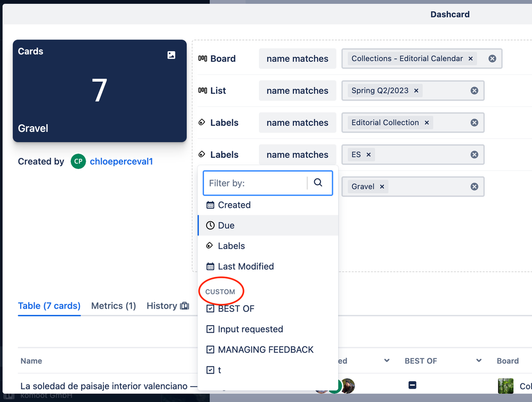The height and width of the screenshot is (402, 532).
Task: Clear the List filter row
Action: click(474, 91)
